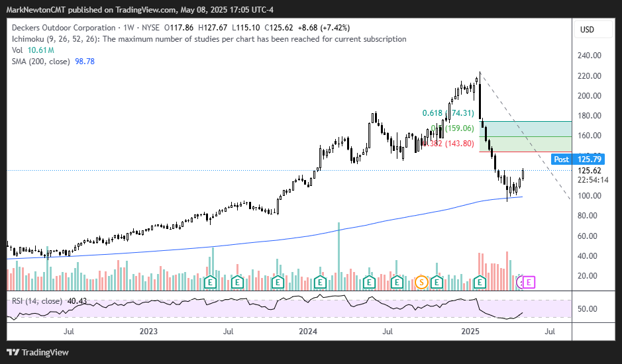Click the open price O117.86

point(178,28)
